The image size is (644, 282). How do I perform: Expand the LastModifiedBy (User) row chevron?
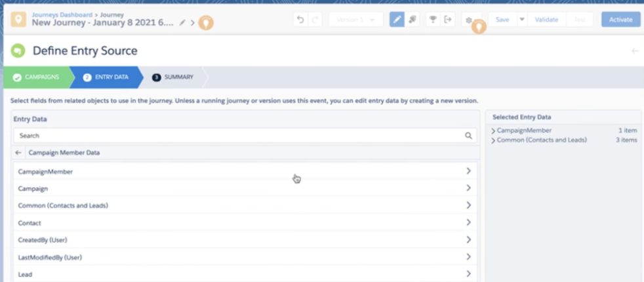[468, 256]
